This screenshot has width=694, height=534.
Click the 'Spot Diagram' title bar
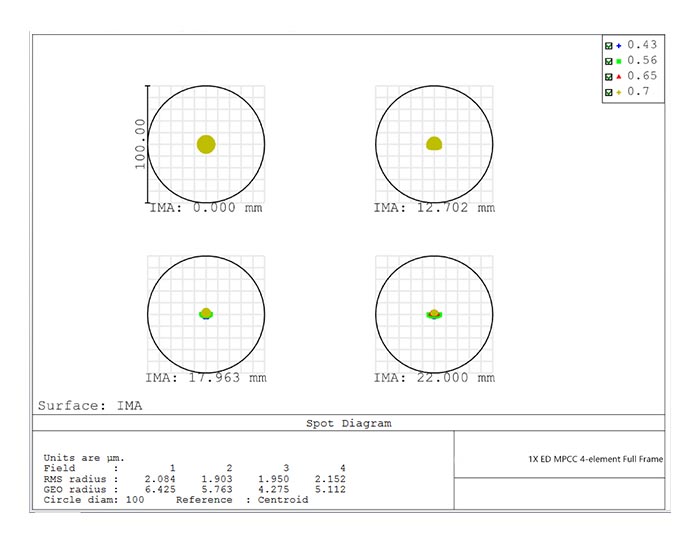tap(348, 423)
